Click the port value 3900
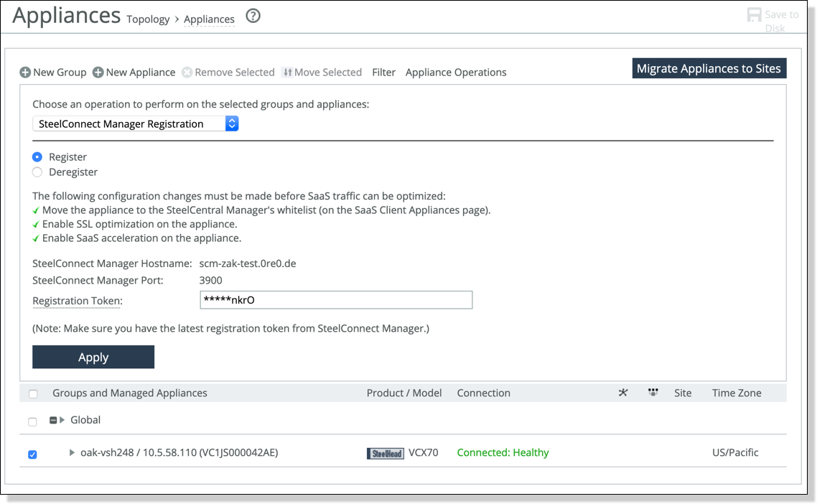 [210, 281]
